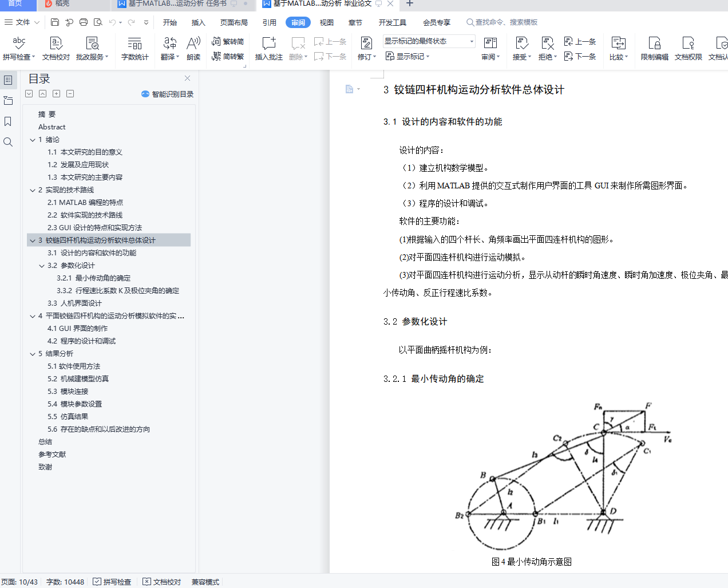The image size is (728, 588).
Task: Click the 审阅 review pane button
Action: pyautogui.click(x=490, y=48)
